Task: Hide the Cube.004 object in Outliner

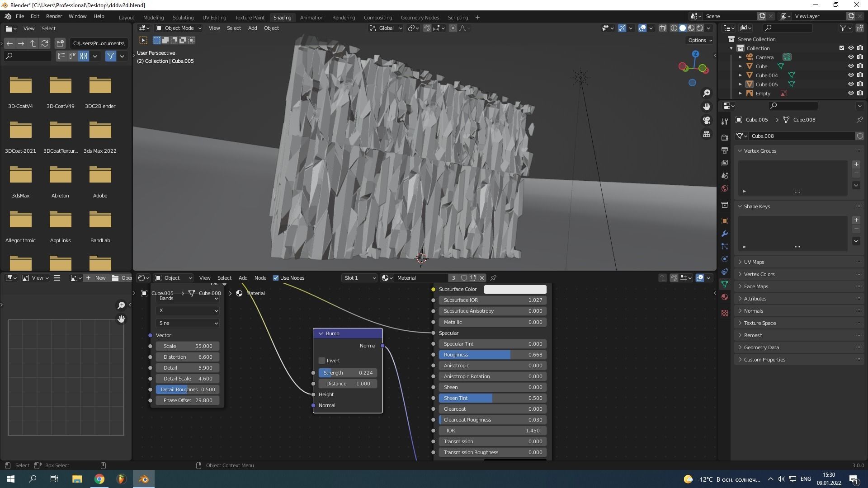Action: tap(852, 75)
